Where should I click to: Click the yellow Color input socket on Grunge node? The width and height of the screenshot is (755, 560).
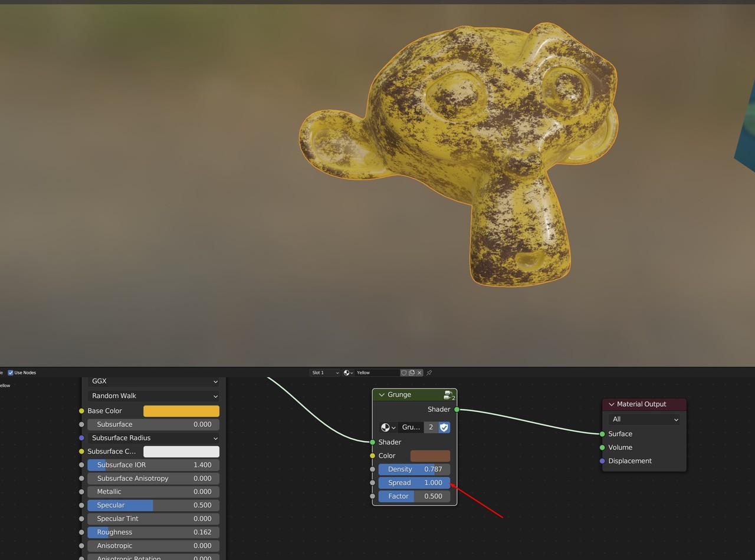(372, 455)
